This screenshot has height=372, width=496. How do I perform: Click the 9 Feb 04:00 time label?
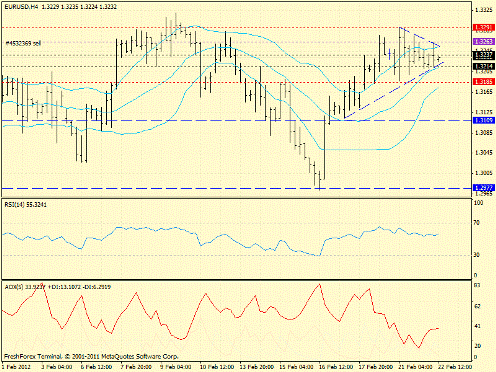coord(176,367)
